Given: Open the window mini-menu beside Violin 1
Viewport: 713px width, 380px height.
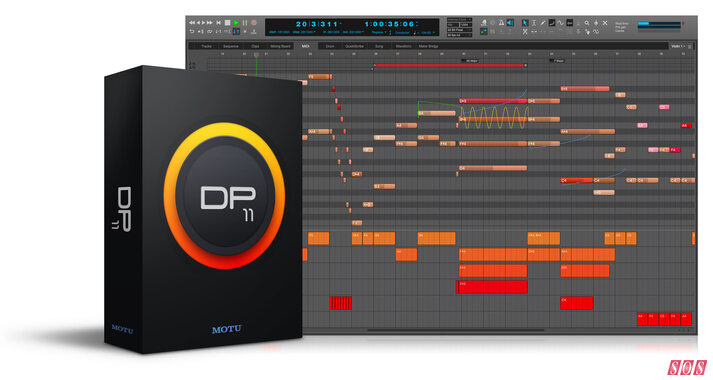Looking at the screenshot, I should point(690,46).
